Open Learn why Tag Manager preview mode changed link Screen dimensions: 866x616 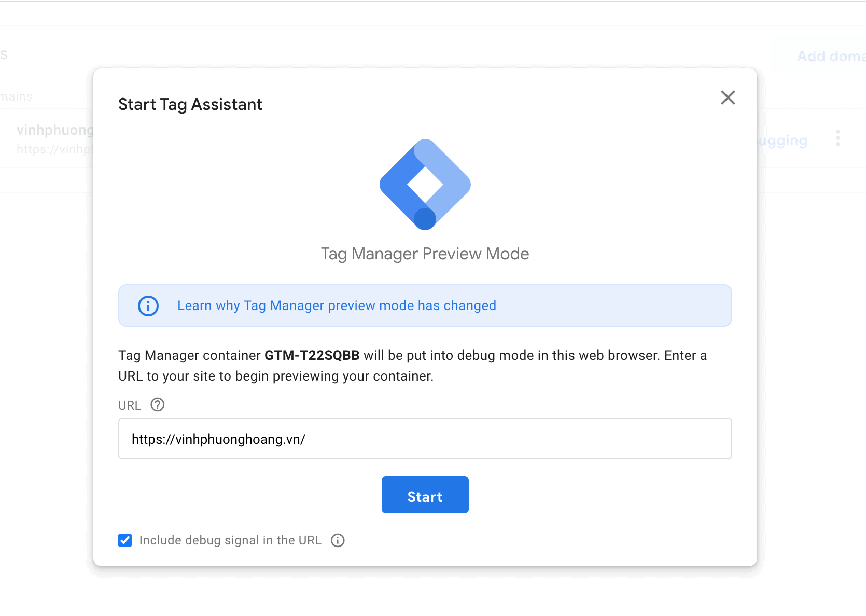[x=337, y=305]
